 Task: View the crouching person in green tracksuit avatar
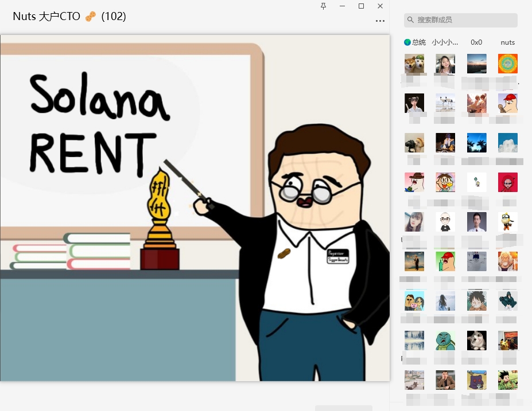pyautogui.click(x=508, y=301)
